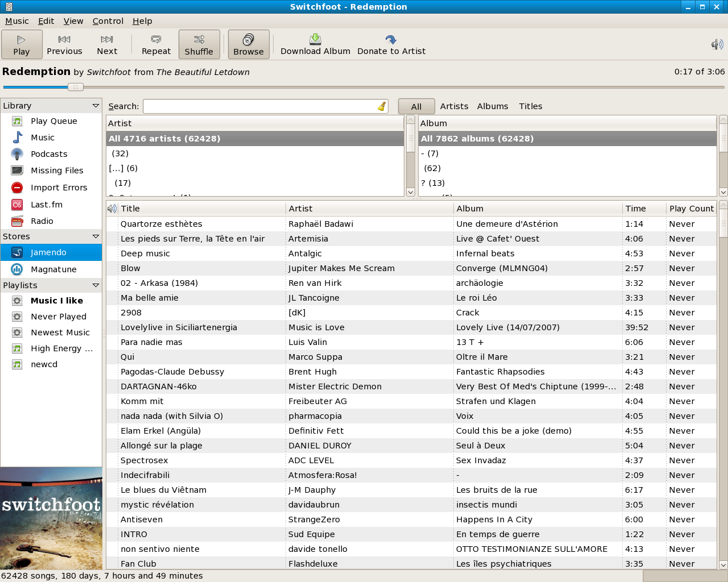Click the track list vertical scrollbar
728x582 pixels.
pyautogui.click(x=723, y=385)
